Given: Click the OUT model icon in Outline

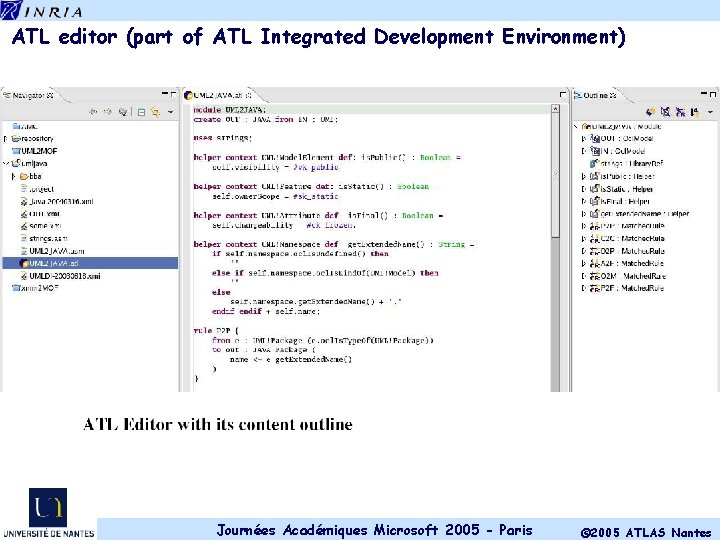Looking at the screenshot, I should [595, 138].
